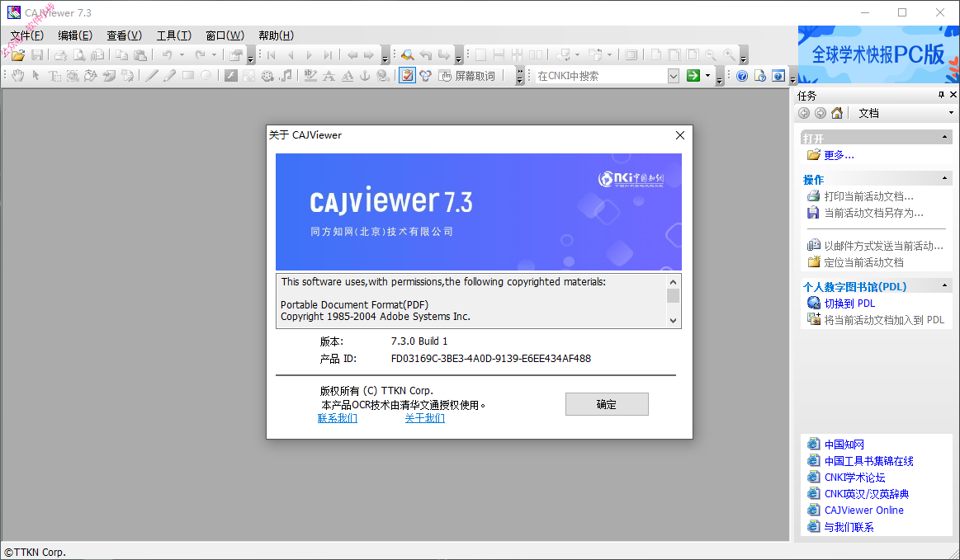This screenshot has width=960, height=560.
Task: Click the first page navigation icon
Action: tap(272, 55)
